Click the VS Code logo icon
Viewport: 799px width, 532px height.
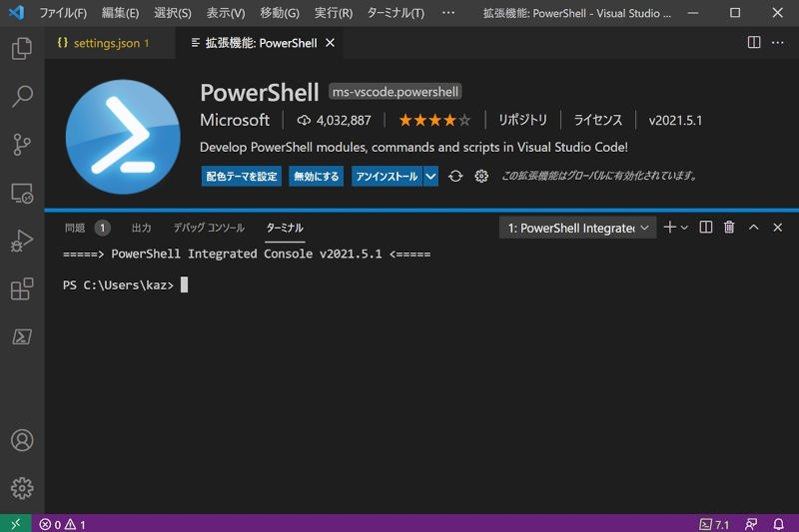[16, 13]
